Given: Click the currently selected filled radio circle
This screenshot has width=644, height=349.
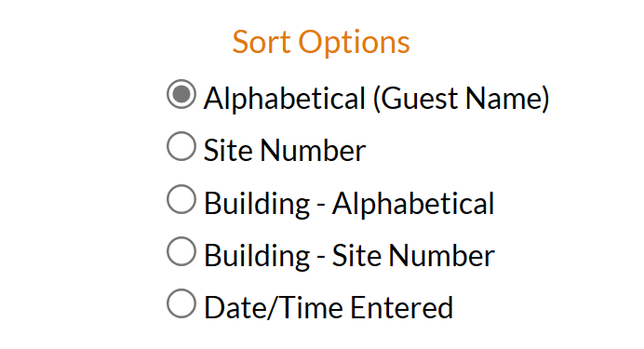Looking at the screenshot, I should (181, 94).
